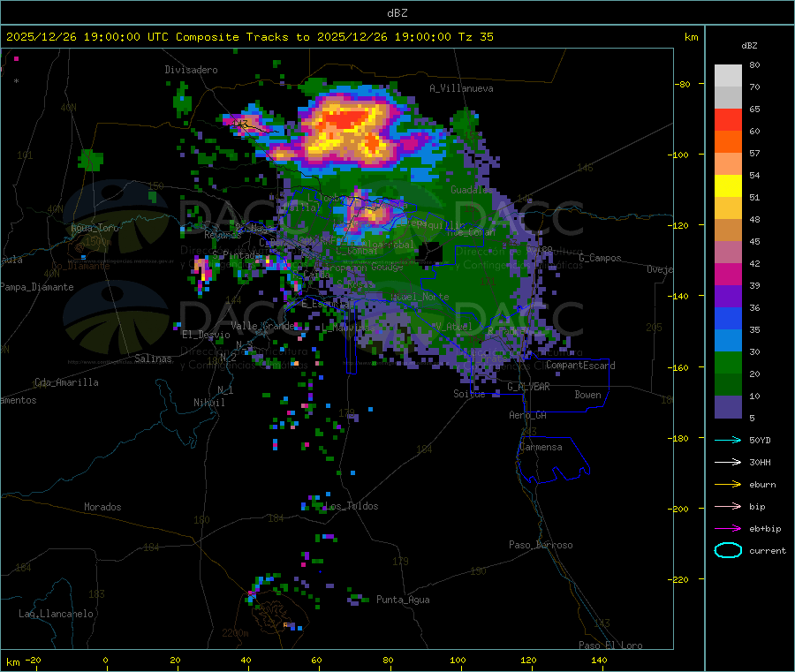795x672 pixels.
Task: Click the cyan 50YD arrow legend symbol
Action: [x=728, y=440]
